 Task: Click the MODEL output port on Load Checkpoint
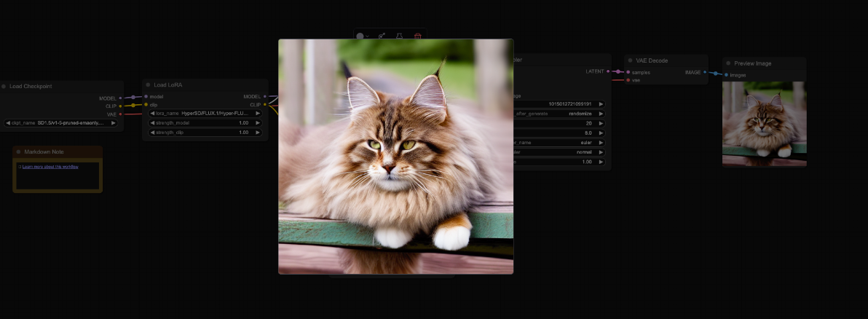121,98
